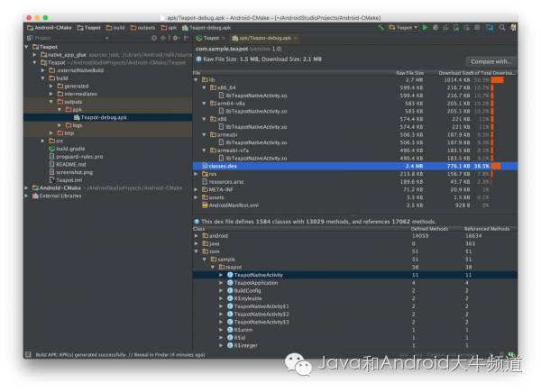Select resources.arsc in the APK file list
This screenshot has height=392, width=541.
355,182
